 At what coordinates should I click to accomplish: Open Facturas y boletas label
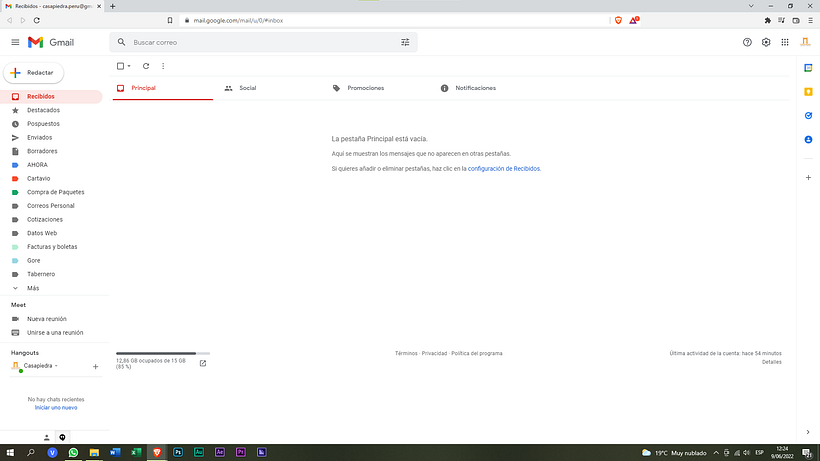click(x=51, y=247)
